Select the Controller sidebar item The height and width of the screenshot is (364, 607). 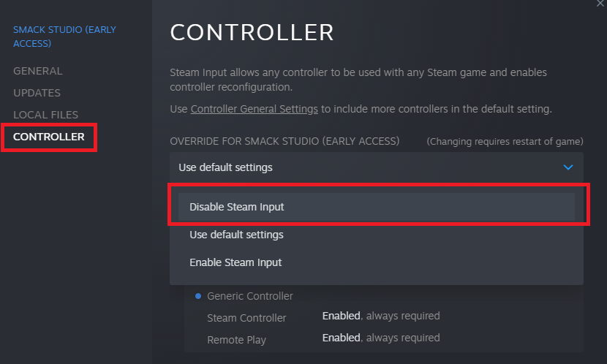[x=49, y=137]
